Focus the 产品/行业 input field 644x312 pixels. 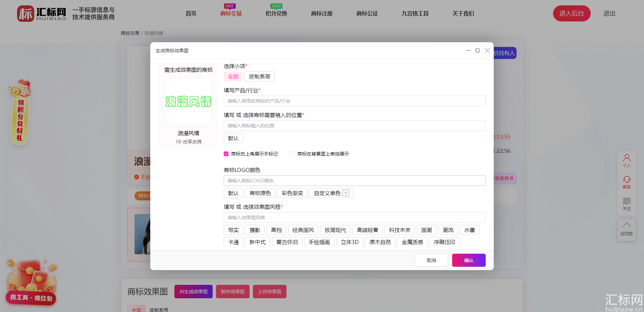click(x=355, y=101)
